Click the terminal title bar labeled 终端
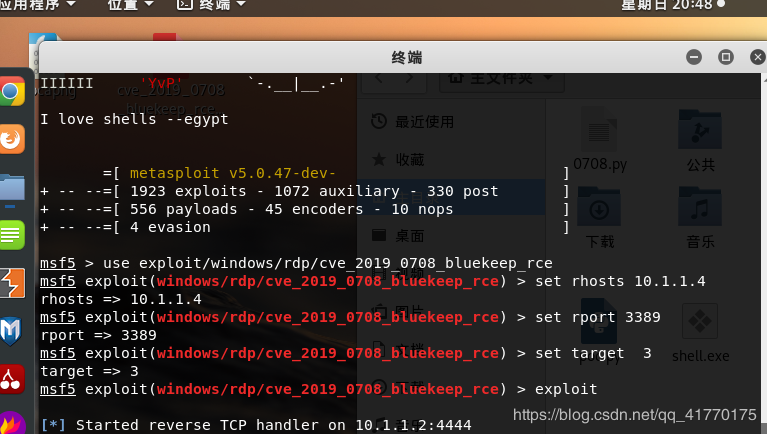767x434 pixels. (x=406, y=57)
